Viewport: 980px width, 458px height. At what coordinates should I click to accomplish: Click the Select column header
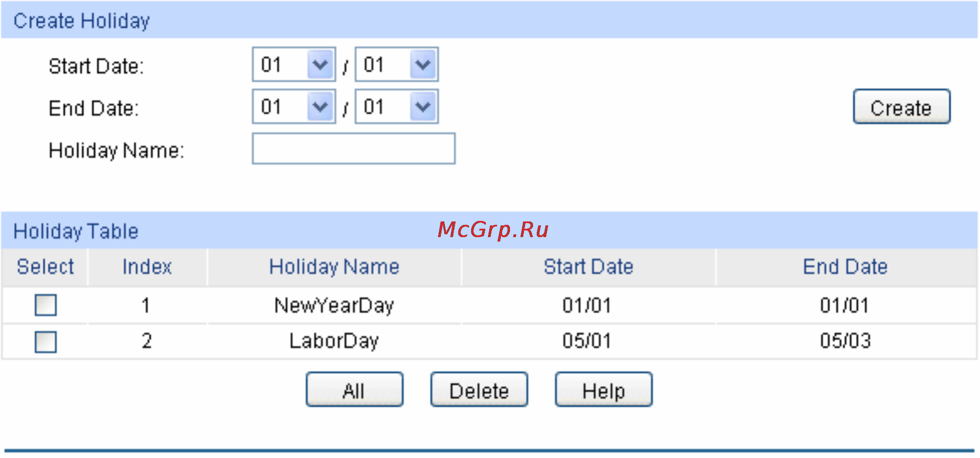[45, 267]
